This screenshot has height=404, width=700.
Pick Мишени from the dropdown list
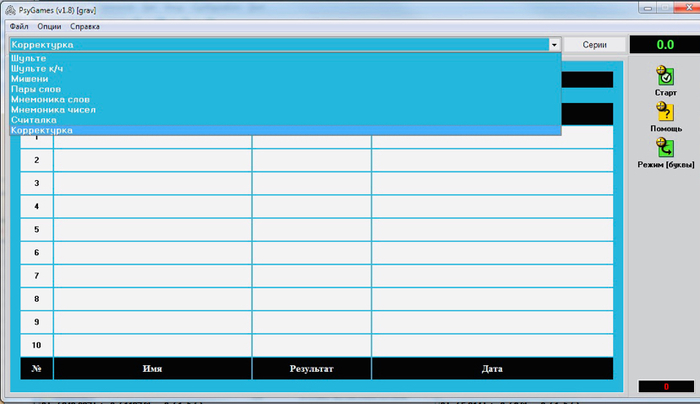coord(30,79)
